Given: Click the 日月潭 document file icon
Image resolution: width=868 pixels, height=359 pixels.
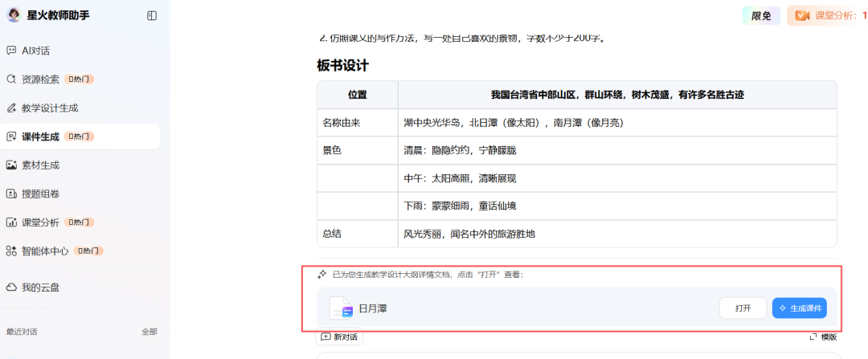Looking at the screenshot, I should (x=341, y=308).
